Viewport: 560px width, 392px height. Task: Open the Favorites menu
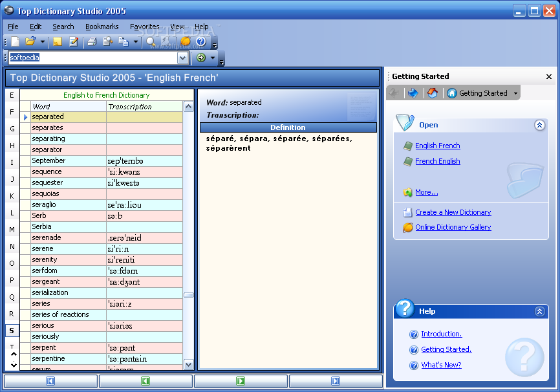tap(144, 27)
